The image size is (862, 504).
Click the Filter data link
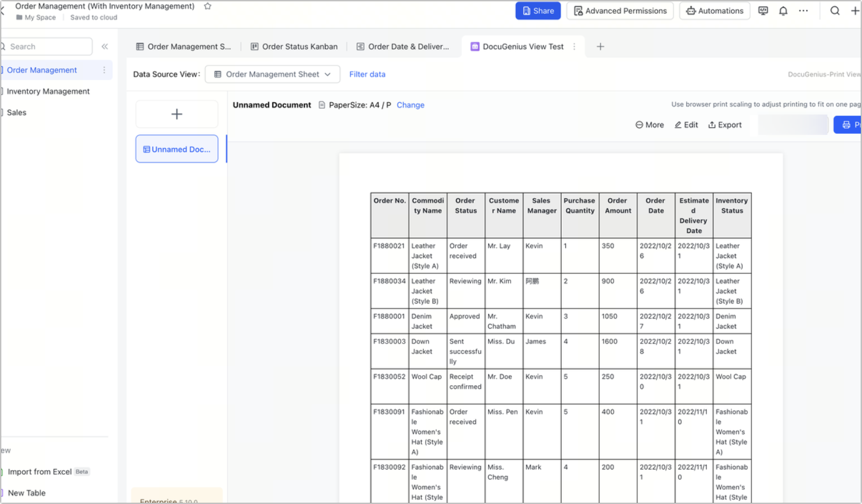point(367,74)
